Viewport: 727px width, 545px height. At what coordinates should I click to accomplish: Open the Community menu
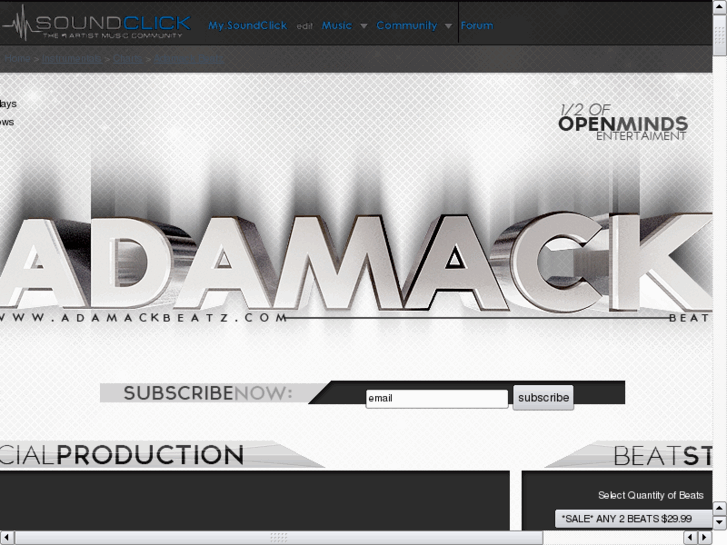(x=407, y=26)
